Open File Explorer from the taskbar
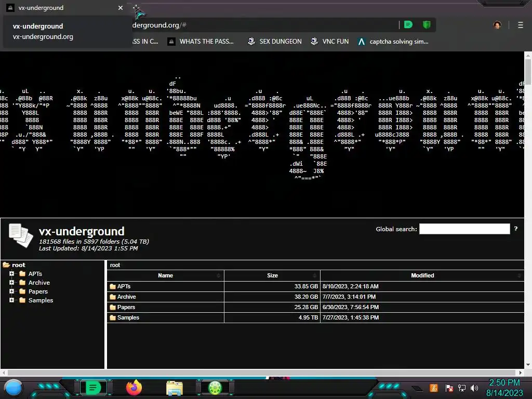This screenshot has width=532, height=399. 175,389
